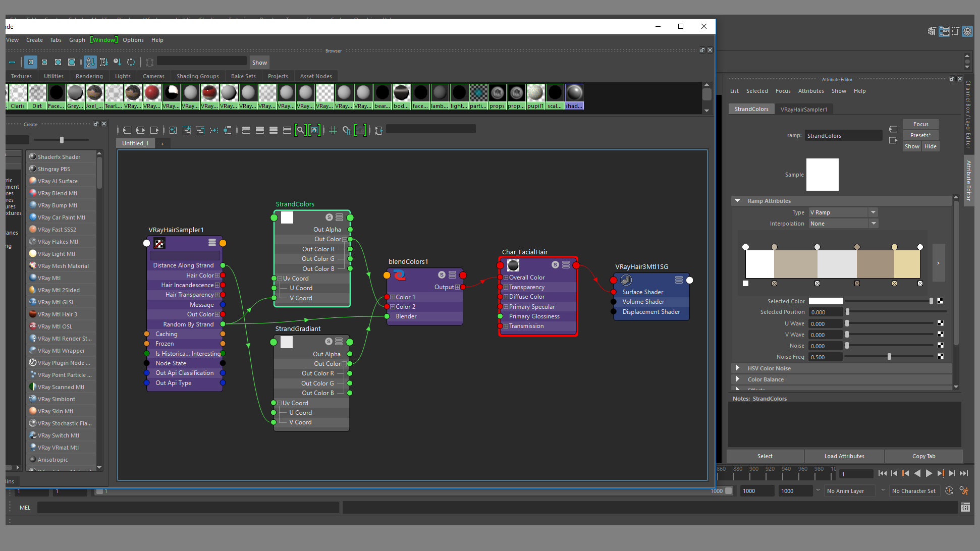The width and height of the screenshot is (980, 551).
Task: Click reverse sort order icon in Browser
Action: tap(131, 62)
